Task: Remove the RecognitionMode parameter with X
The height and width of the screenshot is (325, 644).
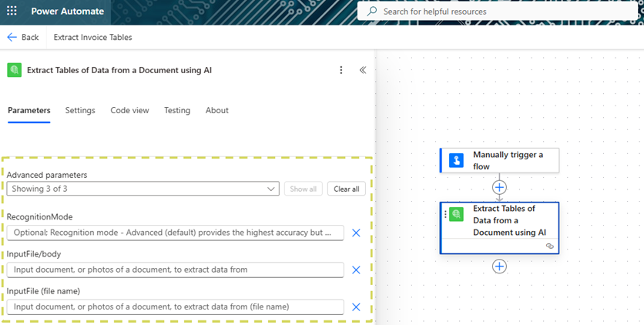Action: click(x=356, y=233)
